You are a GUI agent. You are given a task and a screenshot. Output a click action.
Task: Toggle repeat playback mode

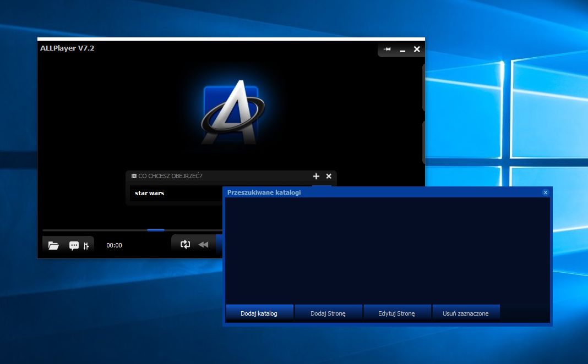[x=185, y=245]
